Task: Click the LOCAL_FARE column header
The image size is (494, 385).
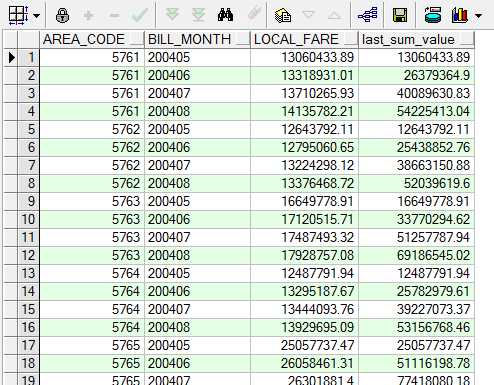Action: coord(304,39)
